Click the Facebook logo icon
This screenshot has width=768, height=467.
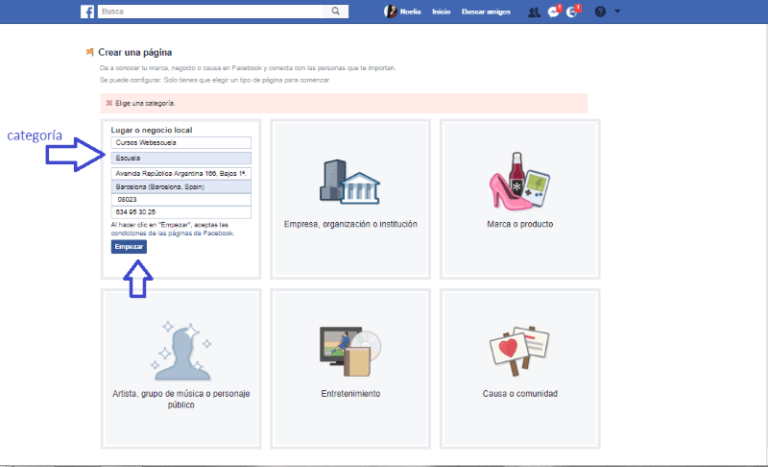point(87,11)
